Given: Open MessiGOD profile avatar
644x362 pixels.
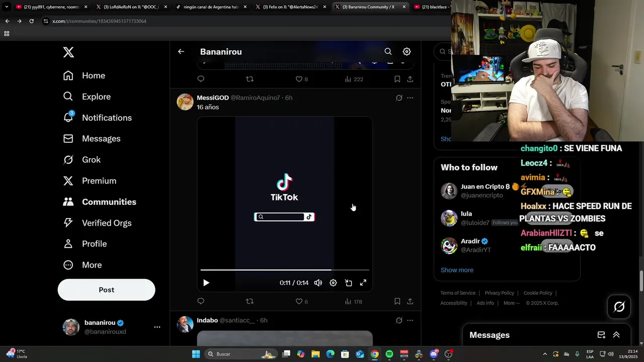Looking at the screenshot, I should click(x=185, y=102).
